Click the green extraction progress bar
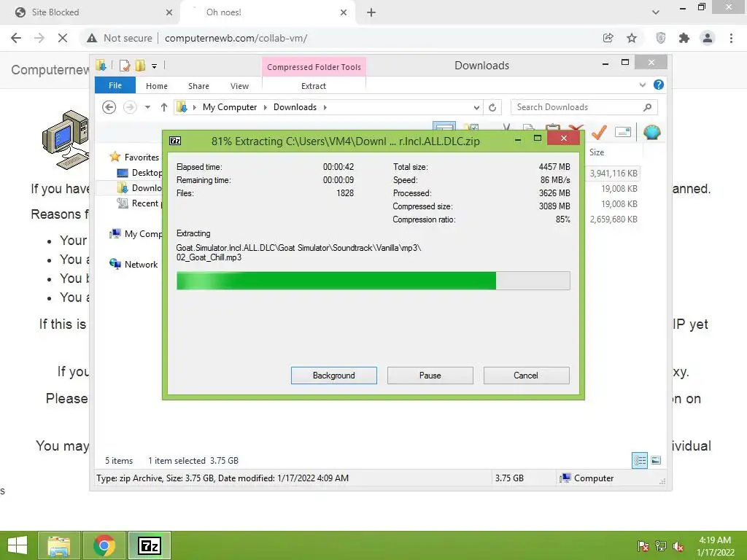Image resolution: width=747 pixels, height=560 pixels. (373, 281)
